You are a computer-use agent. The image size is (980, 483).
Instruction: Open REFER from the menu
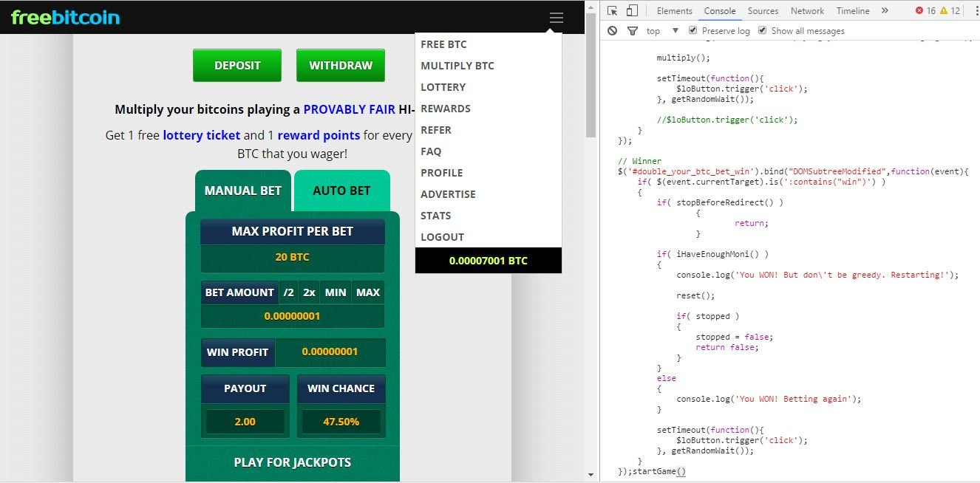tap(489, 130)
